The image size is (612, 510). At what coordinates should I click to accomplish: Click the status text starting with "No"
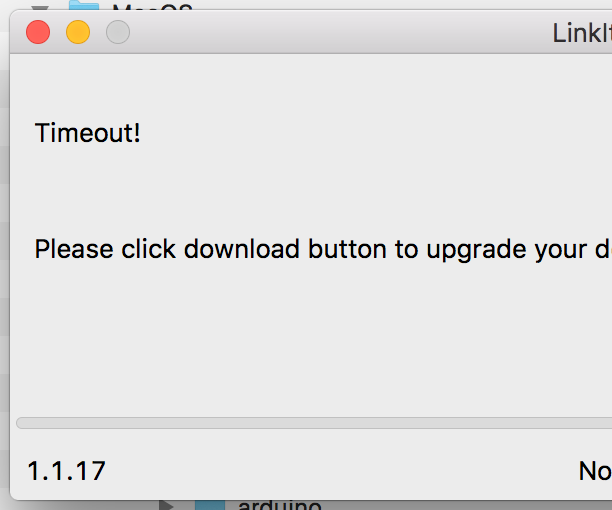point(595,471)
